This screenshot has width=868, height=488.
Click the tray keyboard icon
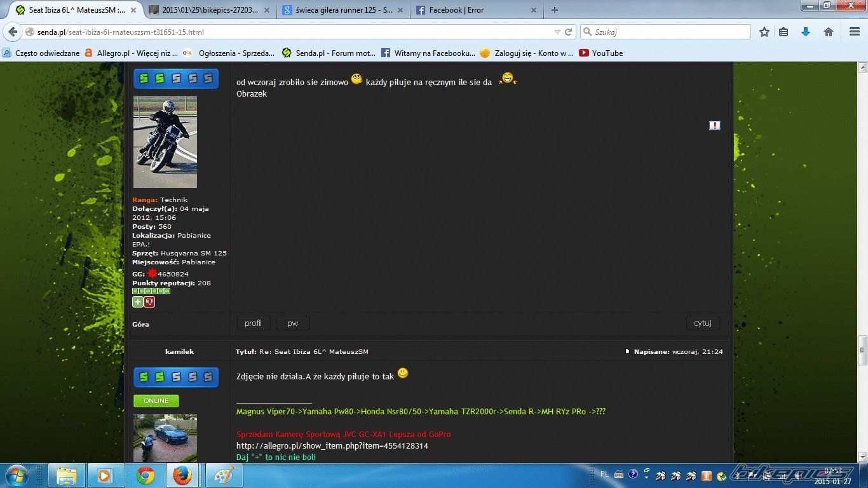click(x=619, y=475)
